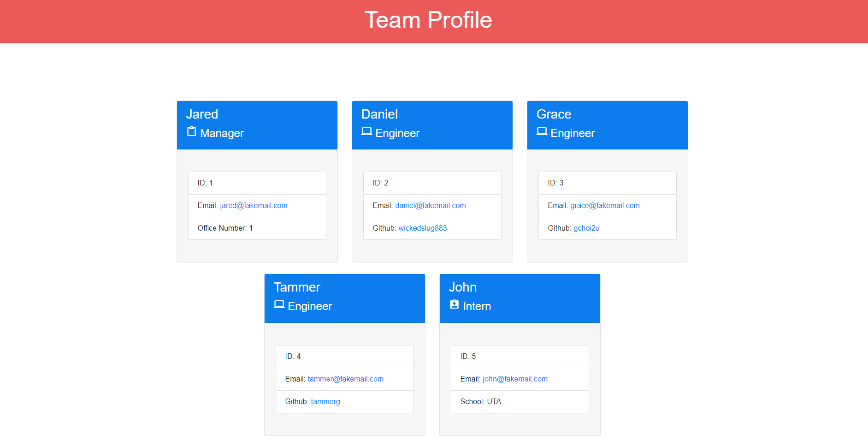Select the name Tammer on the card
Viewport: 868px width, 441px height.
point(297,287)
